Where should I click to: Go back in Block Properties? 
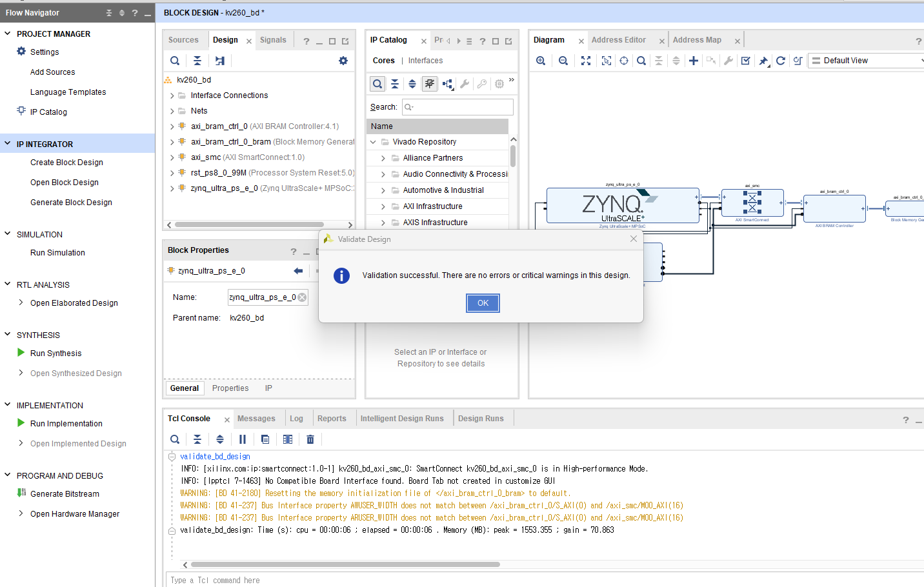(x=298, y=271)
